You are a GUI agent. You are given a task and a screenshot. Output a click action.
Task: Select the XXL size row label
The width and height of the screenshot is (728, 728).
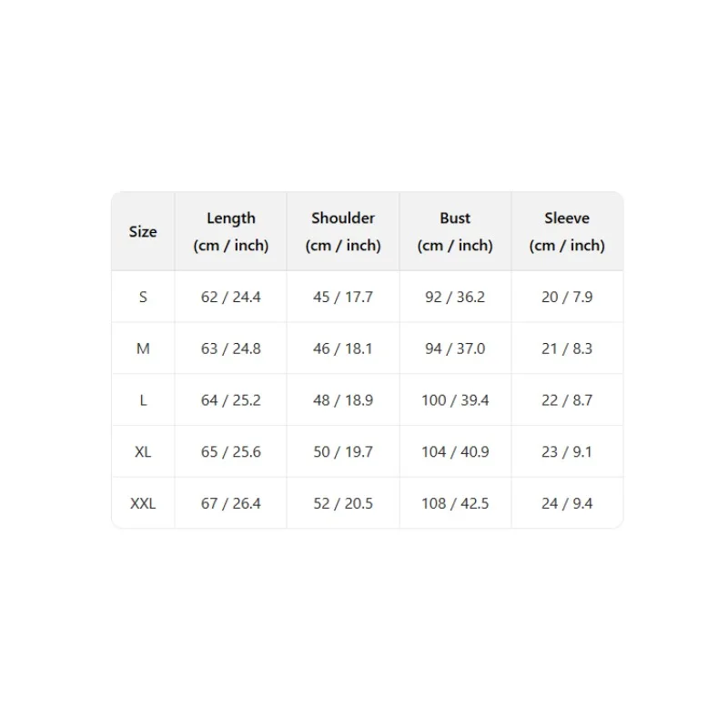click(143, 503)
